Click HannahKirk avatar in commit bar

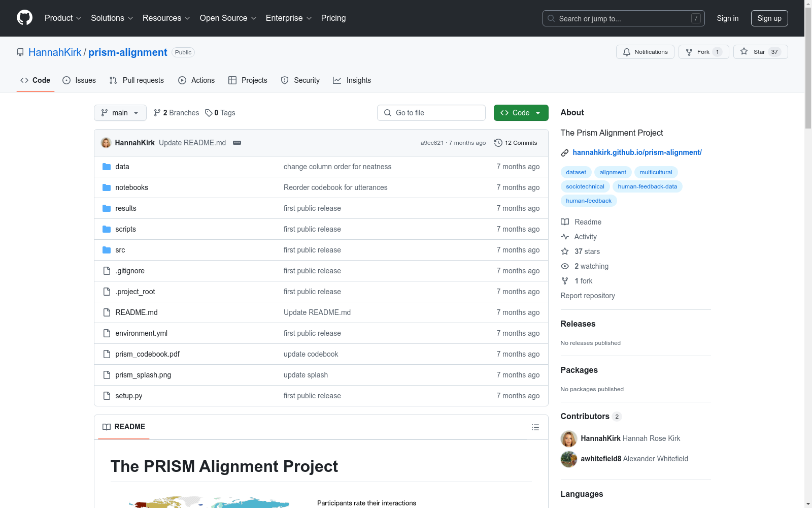tap(106, 143)
